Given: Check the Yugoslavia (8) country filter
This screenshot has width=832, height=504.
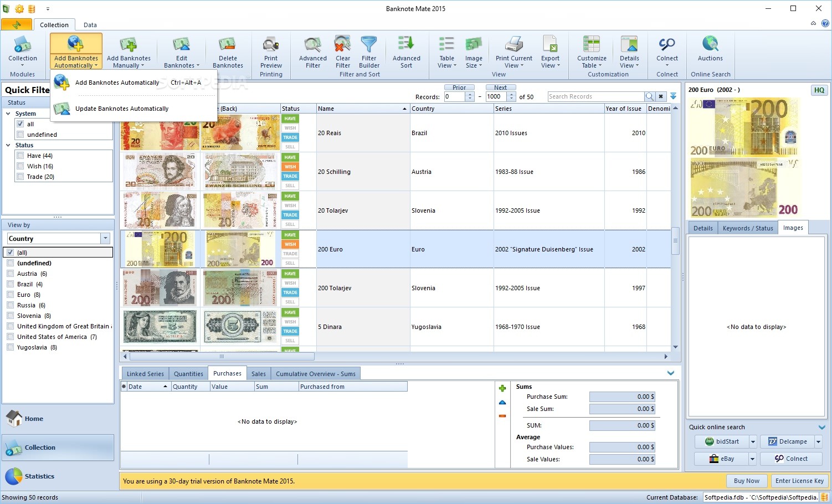Looking at the screenshot, I should (11, 347).
